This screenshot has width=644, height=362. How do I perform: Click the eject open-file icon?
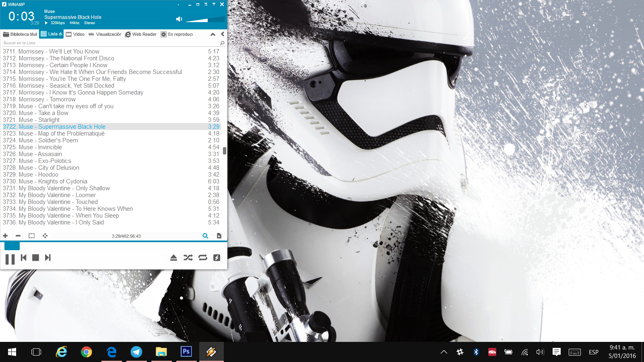coord(173,258)
